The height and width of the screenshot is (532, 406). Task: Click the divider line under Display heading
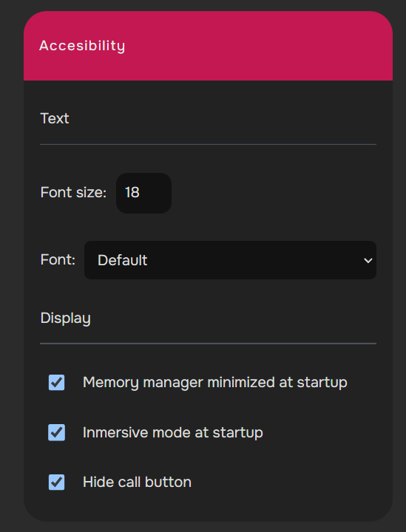pyautogui.click(x=208, y=344)
